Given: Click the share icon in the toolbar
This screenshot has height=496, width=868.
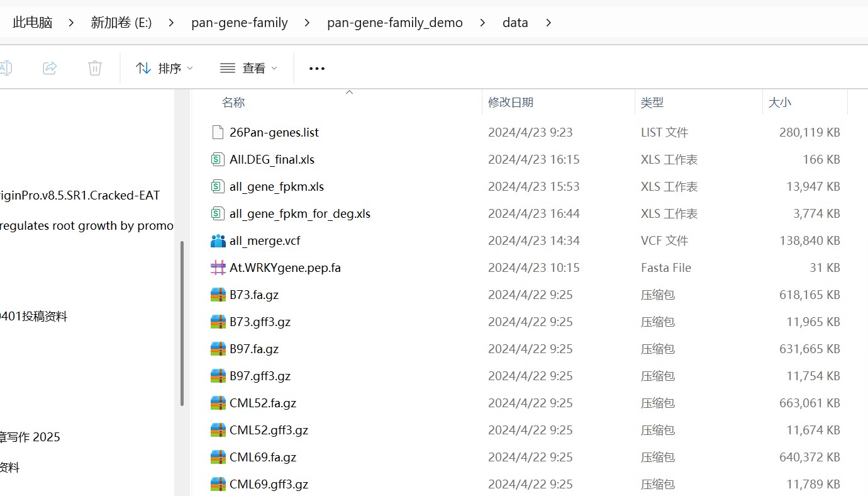Looking at the screenshot, I should [50, 67].
